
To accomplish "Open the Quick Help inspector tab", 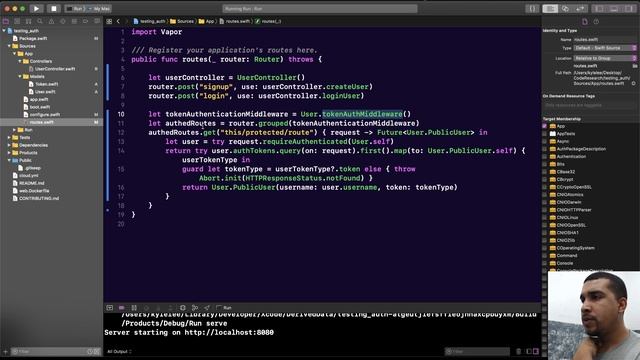I will point(596,22).
